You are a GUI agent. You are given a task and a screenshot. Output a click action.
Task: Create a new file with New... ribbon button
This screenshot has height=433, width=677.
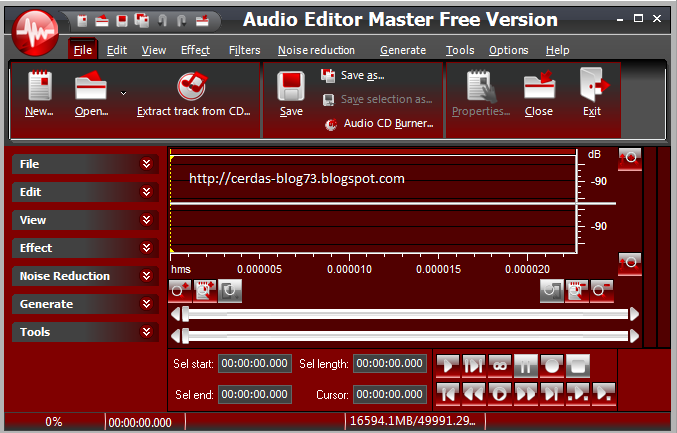(39, 93)
